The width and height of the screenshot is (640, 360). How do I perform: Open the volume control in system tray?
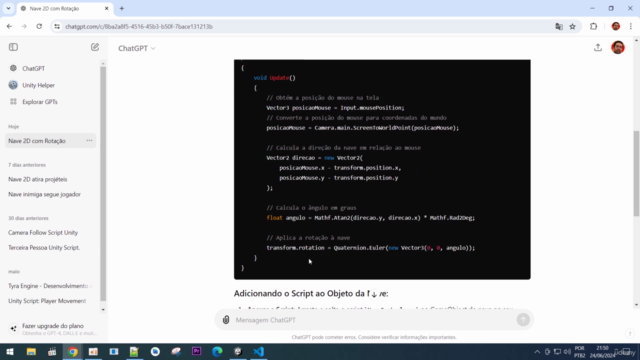click(x=567, y=352)
